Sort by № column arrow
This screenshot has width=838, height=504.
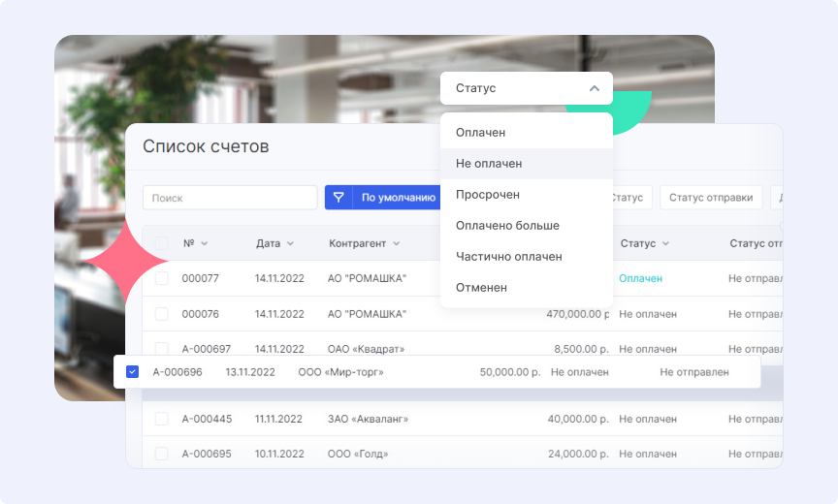(204, 243)
